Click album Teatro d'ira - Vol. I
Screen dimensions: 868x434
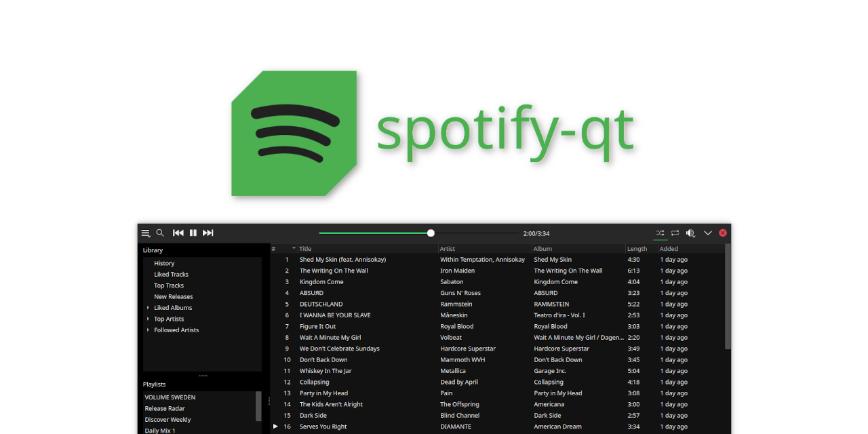point(559,315)
